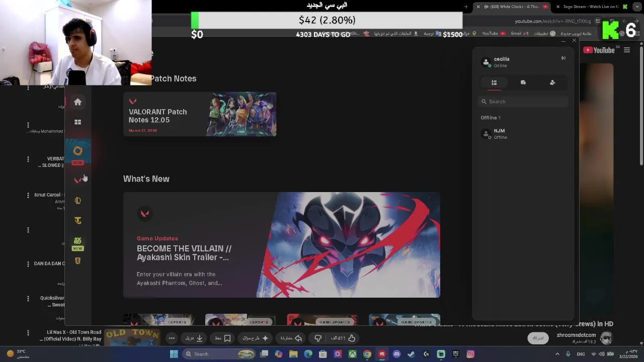Collapse the friends panel with arrow icon
This screenshot has width=644, height=362.
pyautogui.click(x=563, y=58)
